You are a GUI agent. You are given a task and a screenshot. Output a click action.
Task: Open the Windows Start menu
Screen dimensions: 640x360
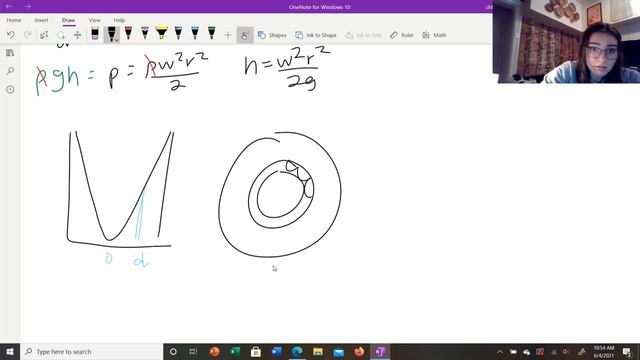[x=10, y=351]
